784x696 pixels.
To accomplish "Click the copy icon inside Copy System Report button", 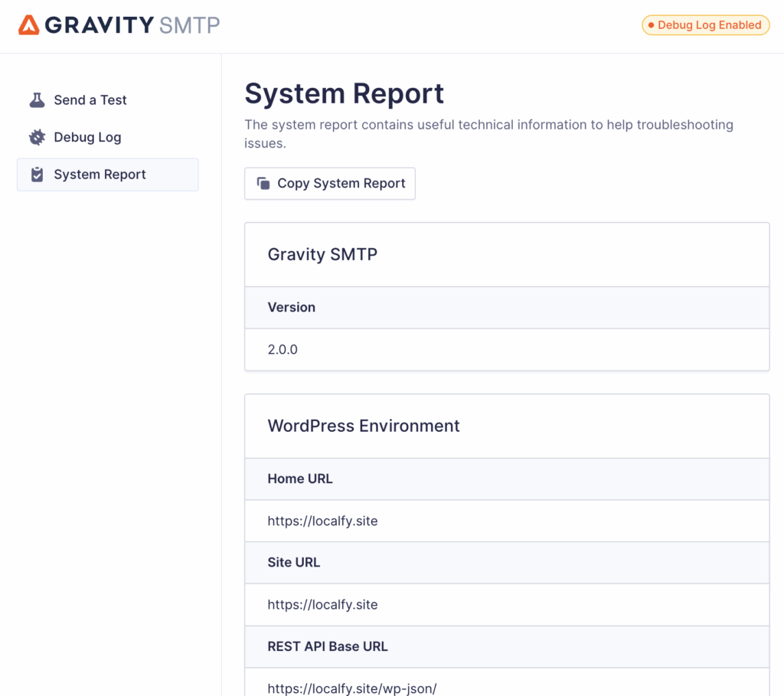I will (x=263, y=184).
